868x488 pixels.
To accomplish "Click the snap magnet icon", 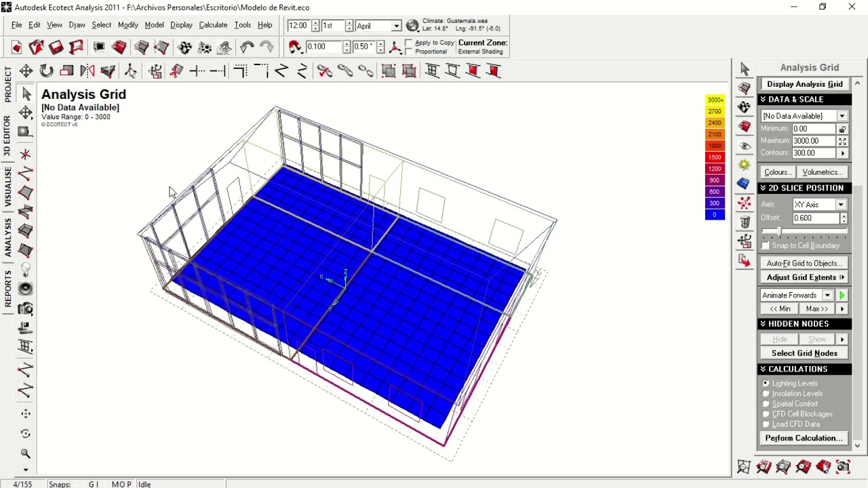I will pyautogui.click(x=295, y=47).
